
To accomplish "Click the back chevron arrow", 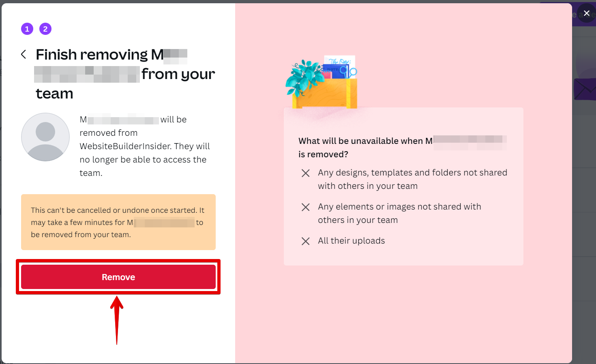I will (x=24, y=54).
